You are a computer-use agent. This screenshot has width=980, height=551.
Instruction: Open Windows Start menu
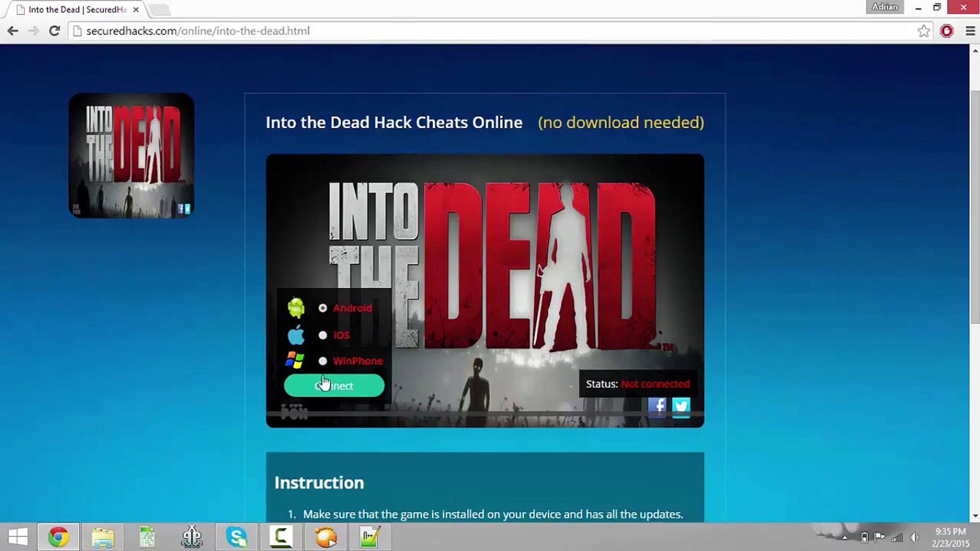(x=18, y=537)
